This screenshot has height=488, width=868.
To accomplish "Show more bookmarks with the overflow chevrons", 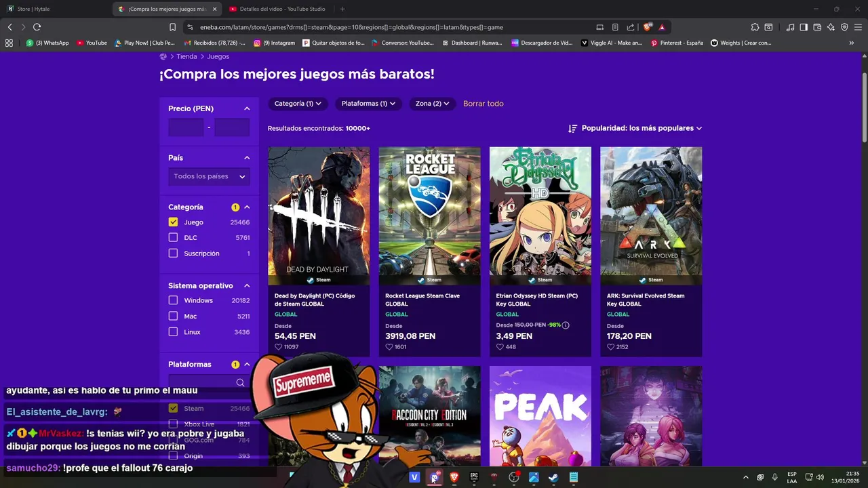I will coord(851,43).
